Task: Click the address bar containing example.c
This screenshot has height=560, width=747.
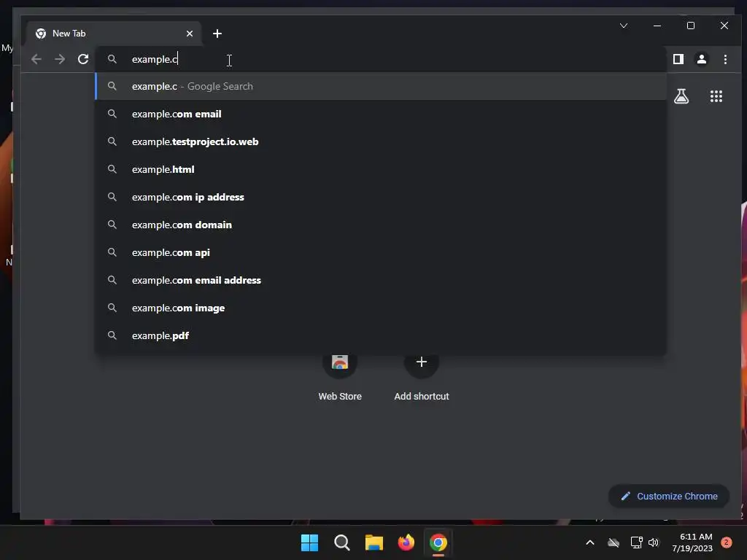Action: click(x=381, y=59)
